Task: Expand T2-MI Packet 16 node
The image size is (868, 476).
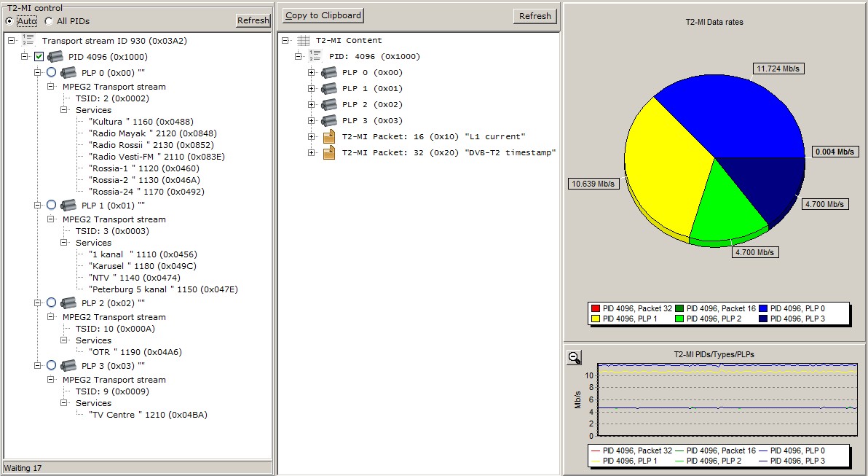Action: click(312, 137)
